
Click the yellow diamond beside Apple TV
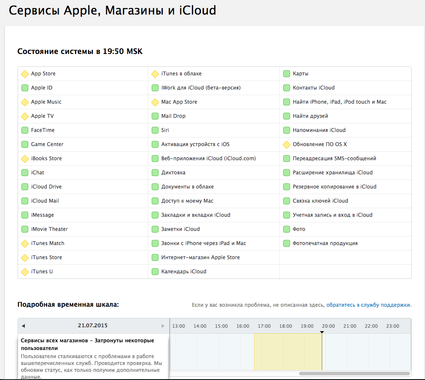25,116
